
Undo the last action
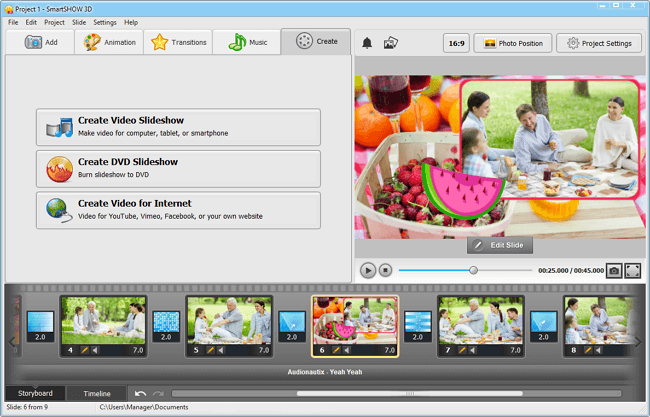click(141, 394)
